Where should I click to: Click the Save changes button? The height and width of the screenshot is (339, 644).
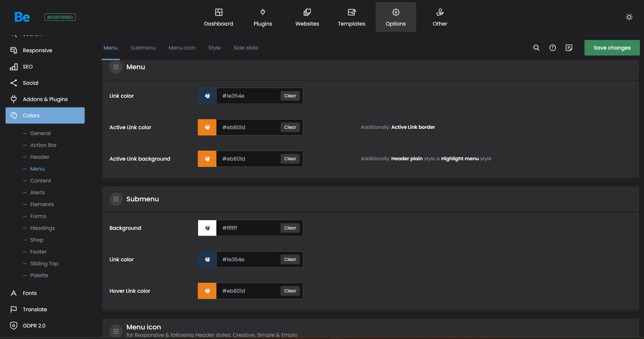612,48
